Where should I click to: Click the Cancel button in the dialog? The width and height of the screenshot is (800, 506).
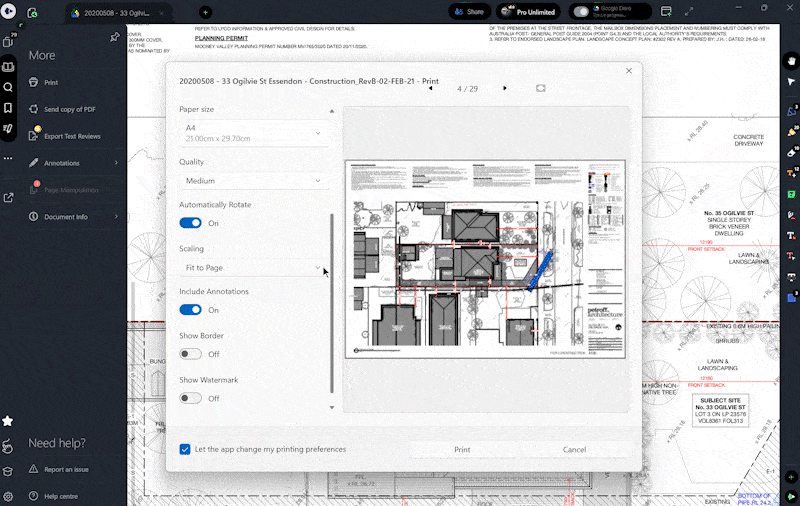click(574, 449)
